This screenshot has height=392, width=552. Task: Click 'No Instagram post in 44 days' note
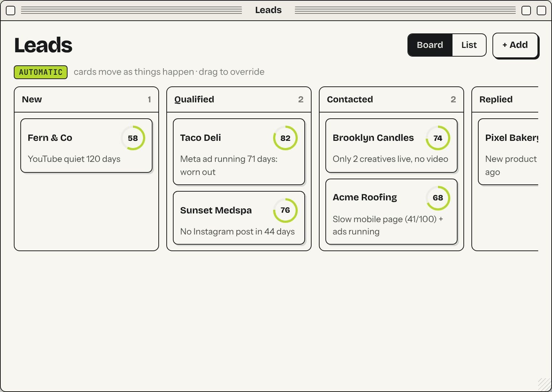coord(238,232)
